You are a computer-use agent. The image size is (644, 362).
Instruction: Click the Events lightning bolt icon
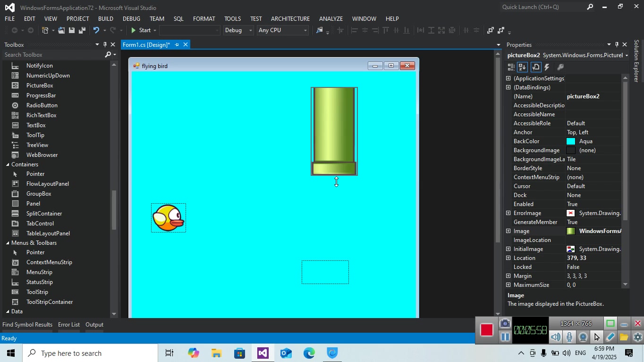point(547,67)
